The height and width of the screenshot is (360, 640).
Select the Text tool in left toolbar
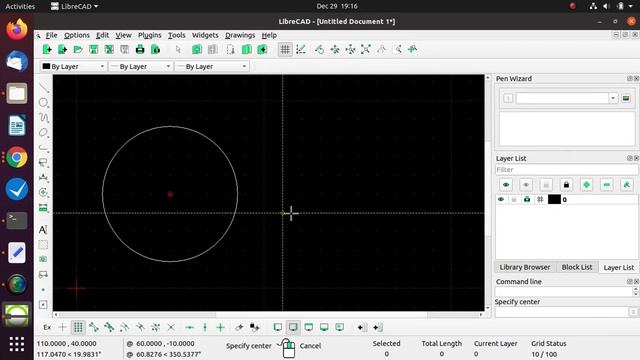click(43, 229)
